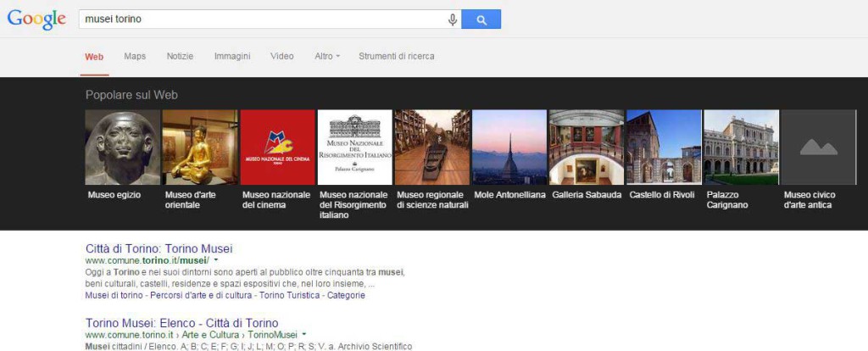
Task: Click Museo civico d'arte antica caption
Action: (x=810, y=200)
